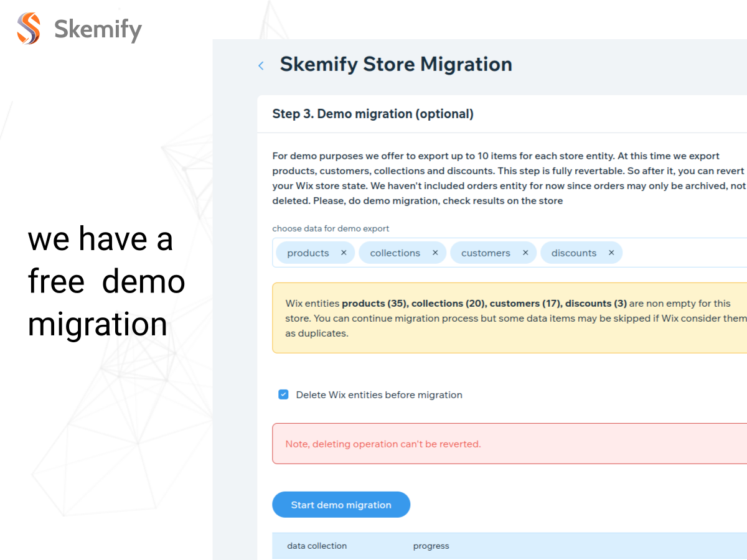Click the Skemify logo icon
Screen dimensions: 747x560
click(29, 29)
